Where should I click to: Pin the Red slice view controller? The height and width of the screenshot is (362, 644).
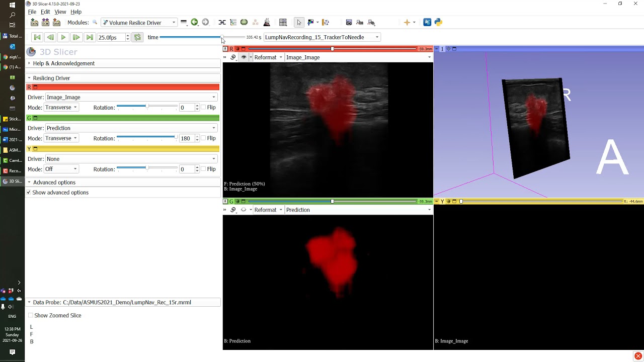pyautogui.click(x=225, y=49)
